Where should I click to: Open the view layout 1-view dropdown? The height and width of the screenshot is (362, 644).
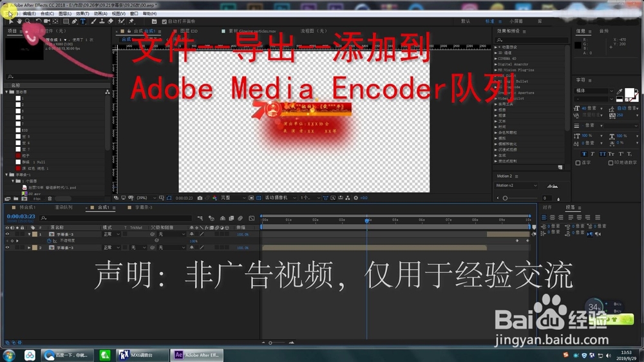(310, 198)
